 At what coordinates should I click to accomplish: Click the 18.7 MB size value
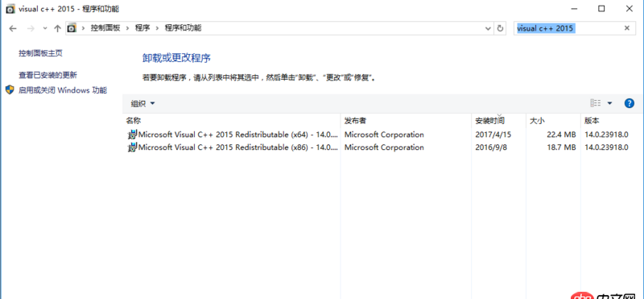[x=561, y=147]
